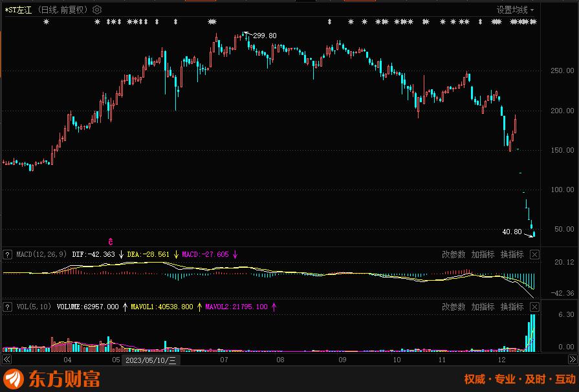Click the 40.80 low price label
Image resolution: width=579 pixels, height=392 pixels.
512,232
